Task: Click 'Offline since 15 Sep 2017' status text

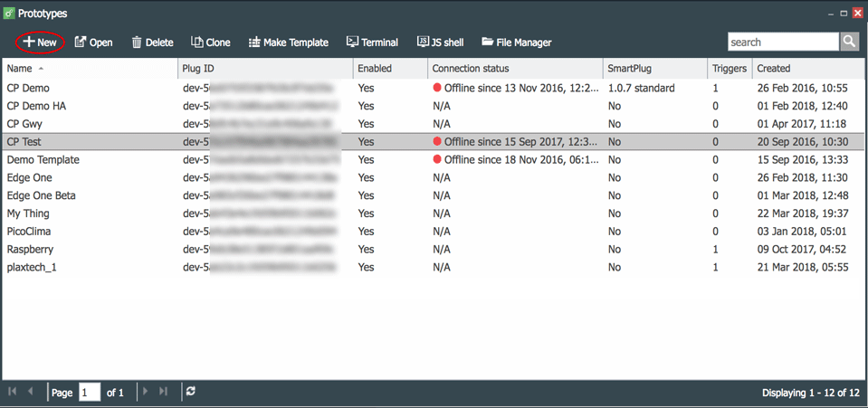Action: point(521,142)
